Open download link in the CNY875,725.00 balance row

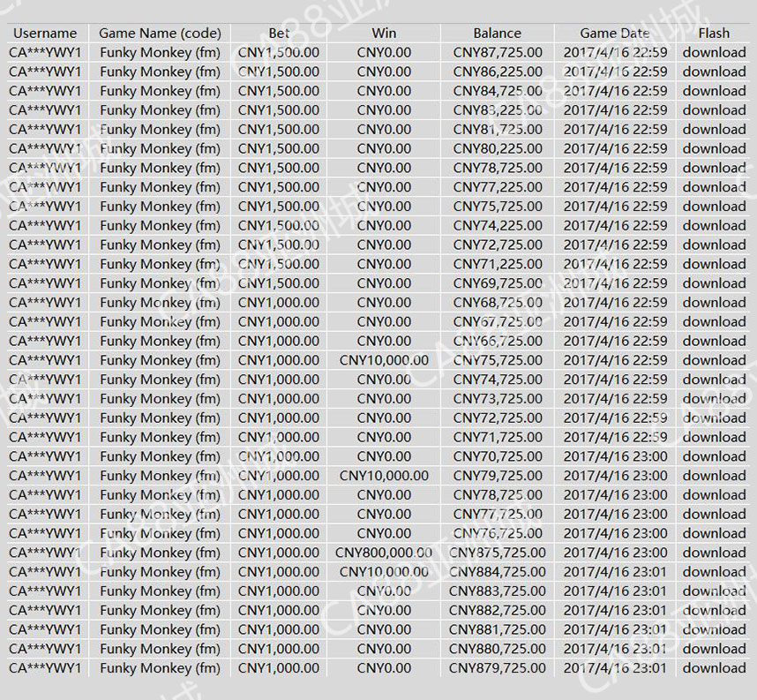[x=714, y=553]
